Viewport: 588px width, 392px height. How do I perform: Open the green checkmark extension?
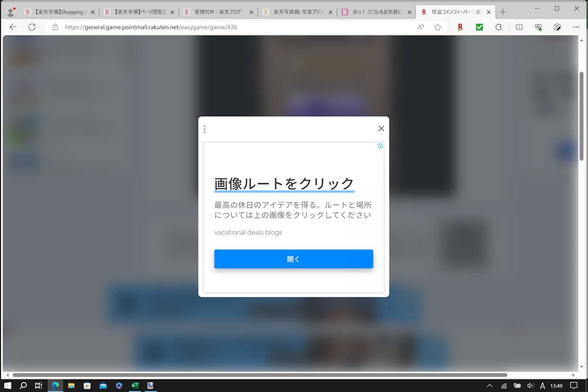pyautogui.click(x=479, y=27)
